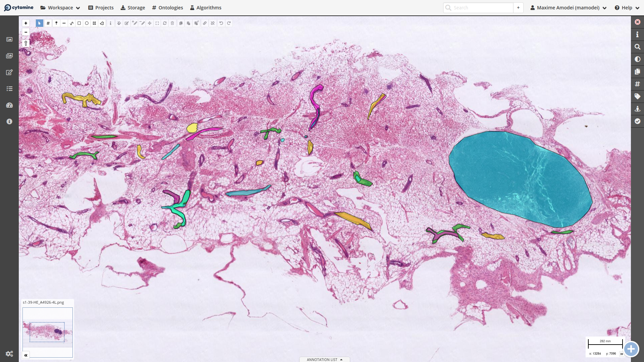Viewport: 644px width, 362px height.
Task: Click the edit annotation pencil-square icon
Action: coord(127,23)
